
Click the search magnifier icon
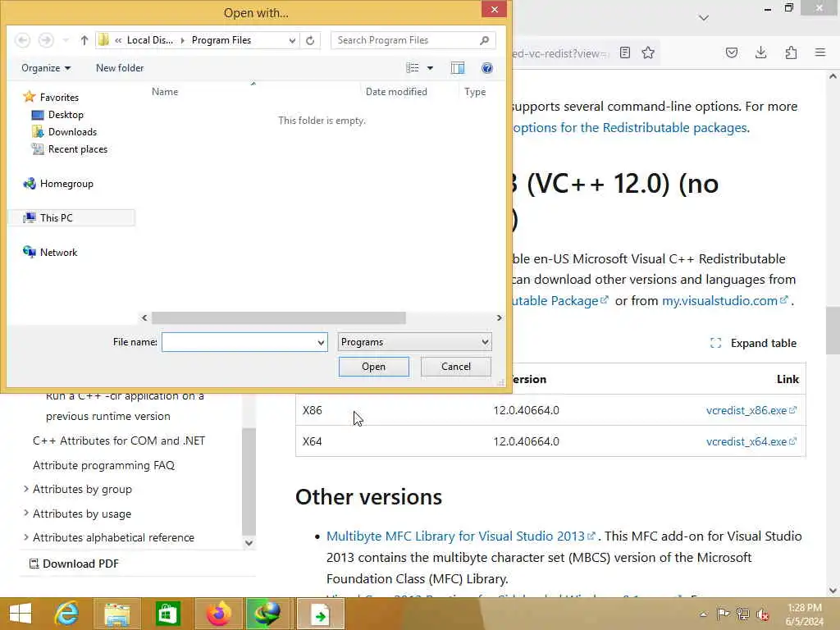pos(484,40)
